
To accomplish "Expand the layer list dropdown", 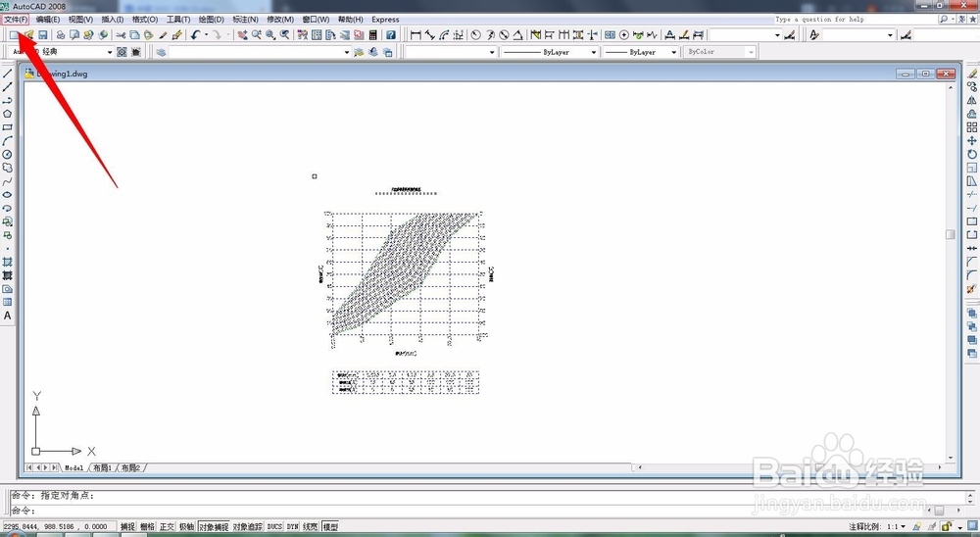I will tap(347, 52).
